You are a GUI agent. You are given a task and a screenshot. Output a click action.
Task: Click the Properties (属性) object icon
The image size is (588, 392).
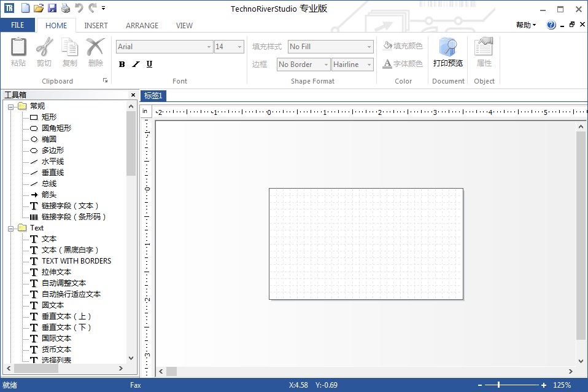[484, 52]
